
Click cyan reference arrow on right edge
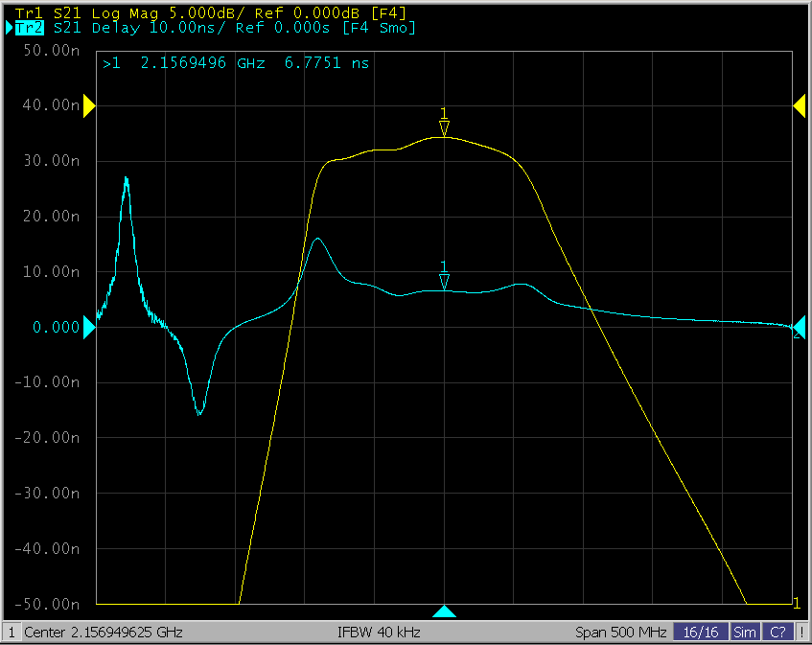[798, 328]
